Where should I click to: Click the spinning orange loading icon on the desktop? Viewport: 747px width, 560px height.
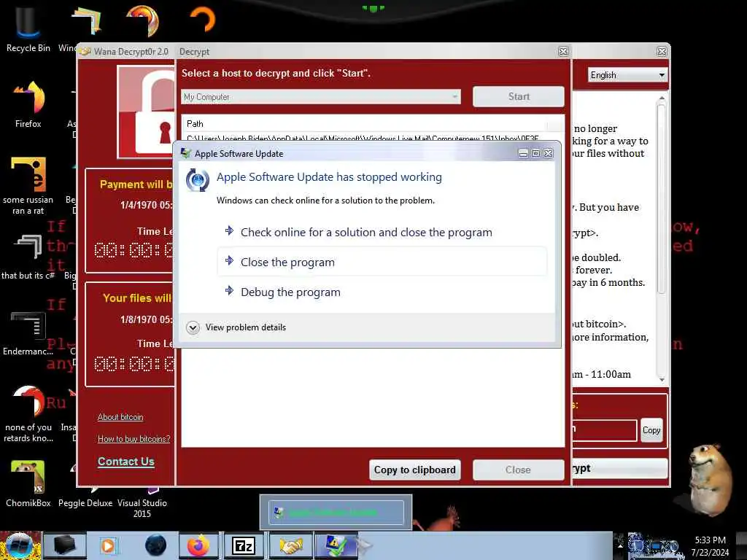[203, 19]
